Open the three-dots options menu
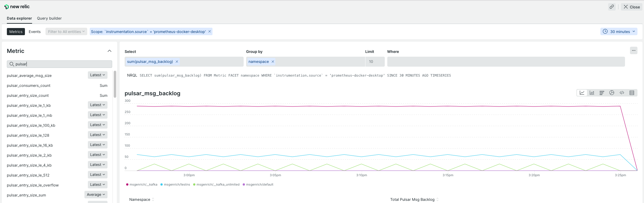This screenshot has width=644, height=203. coord(634,50)
